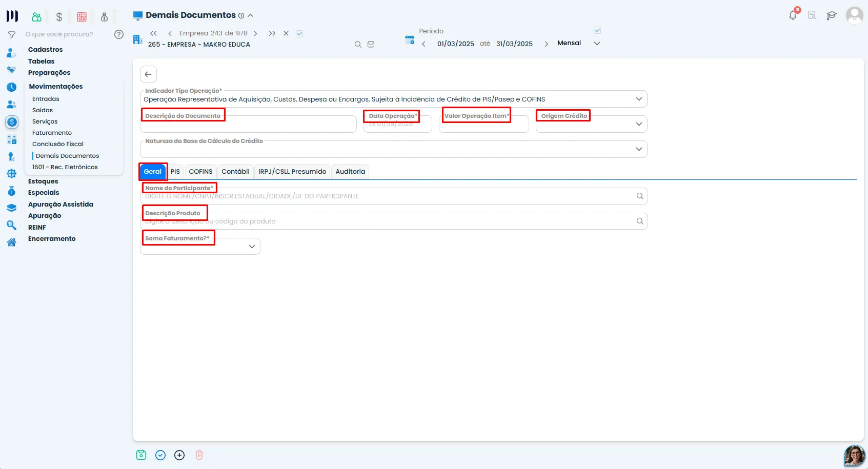This screenshot has width=868, height=469.
Task: Open the graduation cap training icon
Action: point(832,15)
